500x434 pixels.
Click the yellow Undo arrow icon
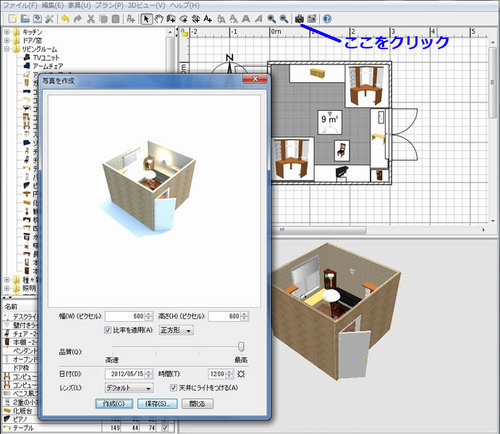[x=65, y=19]
